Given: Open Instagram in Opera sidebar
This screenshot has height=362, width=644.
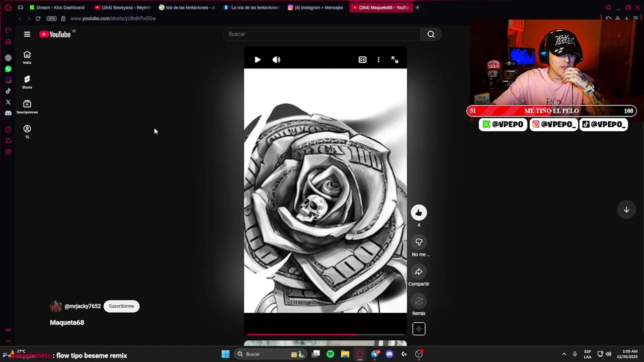Looking at the screenshot, I should tap(8, 80).
